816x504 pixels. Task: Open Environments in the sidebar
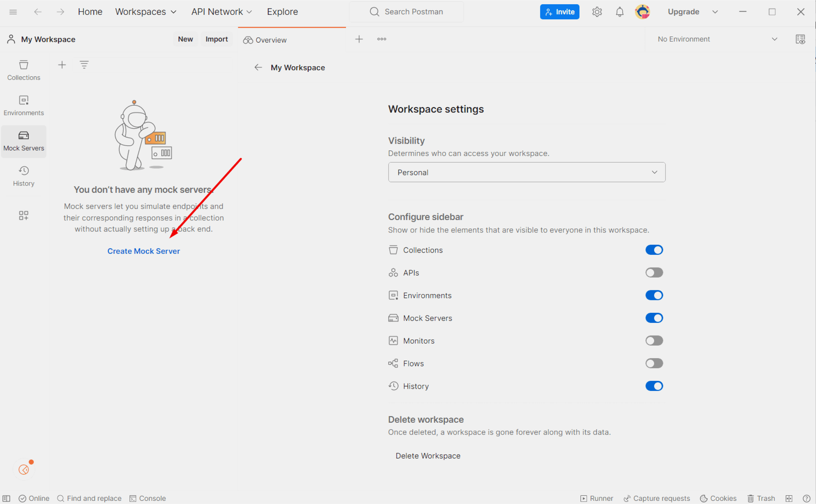(x=24, y=106)
